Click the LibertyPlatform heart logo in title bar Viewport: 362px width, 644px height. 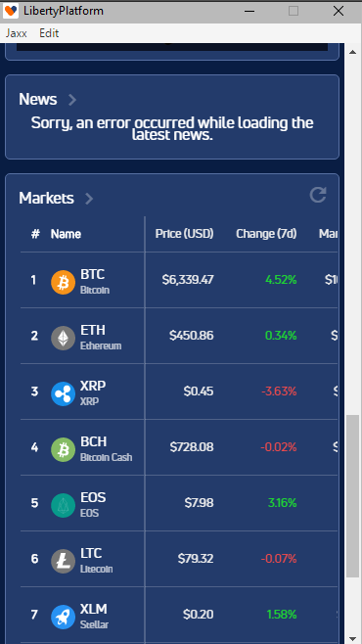(x=11, y=11)
